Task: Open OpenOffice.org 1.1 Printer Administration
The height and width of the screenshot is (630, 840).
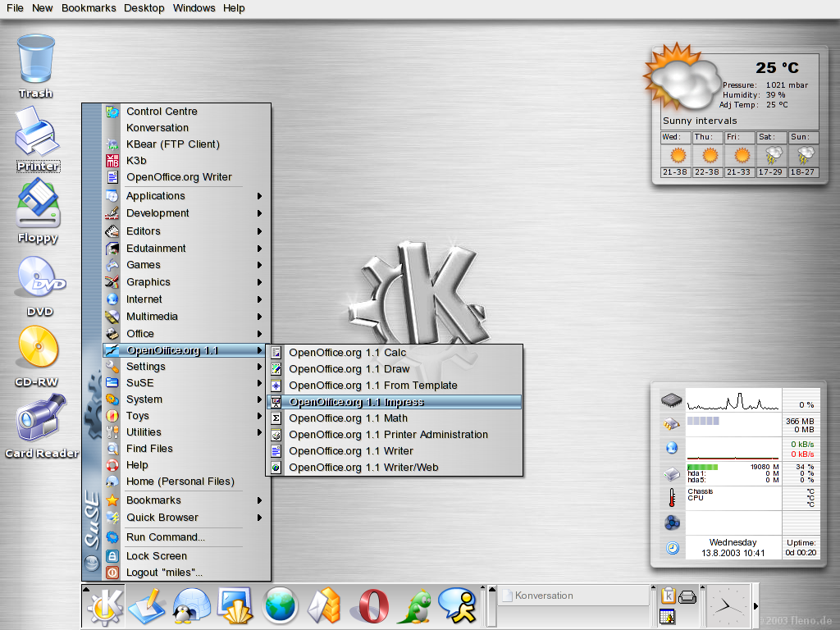Action: (394, 435)
